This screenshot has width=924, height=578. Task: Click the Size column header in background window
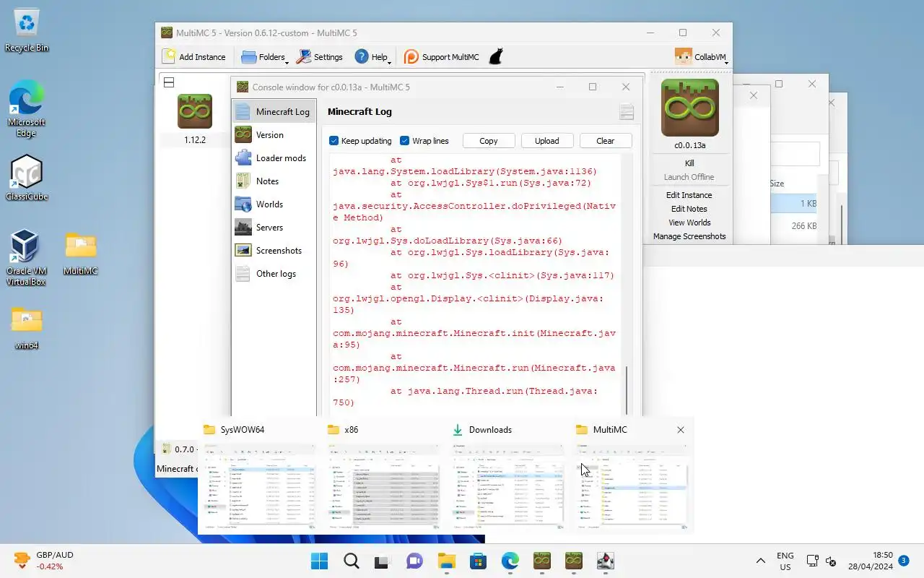click(x=777, y=184)
